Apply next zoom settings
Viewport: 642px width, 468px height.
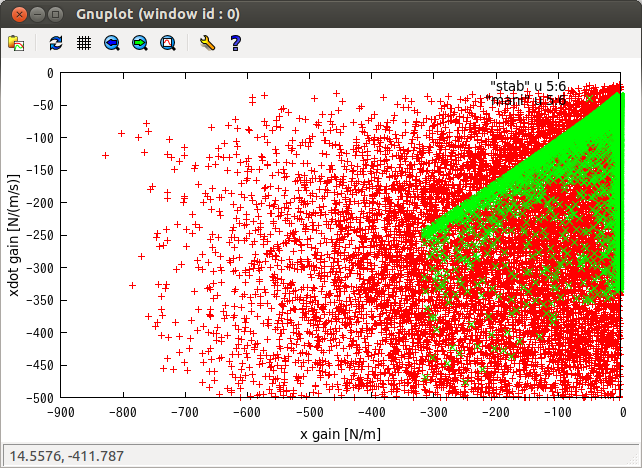tap(140, 43)
